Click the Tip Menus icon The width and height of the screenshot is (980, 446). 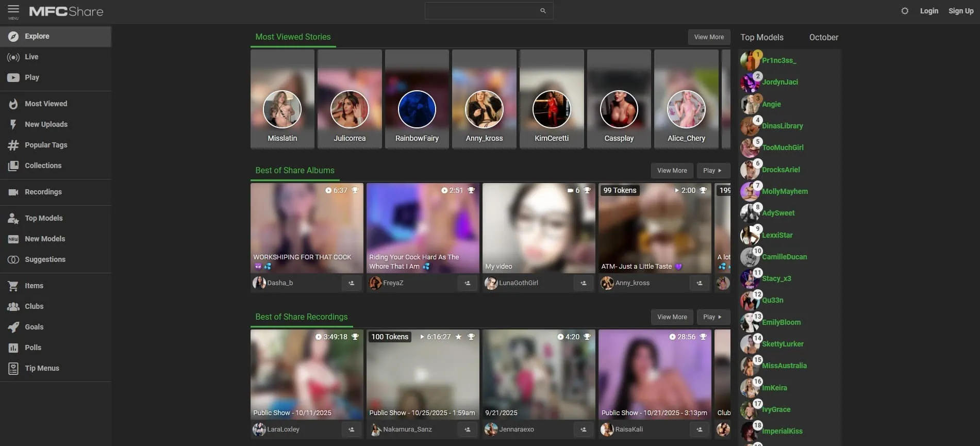(13, 368)
